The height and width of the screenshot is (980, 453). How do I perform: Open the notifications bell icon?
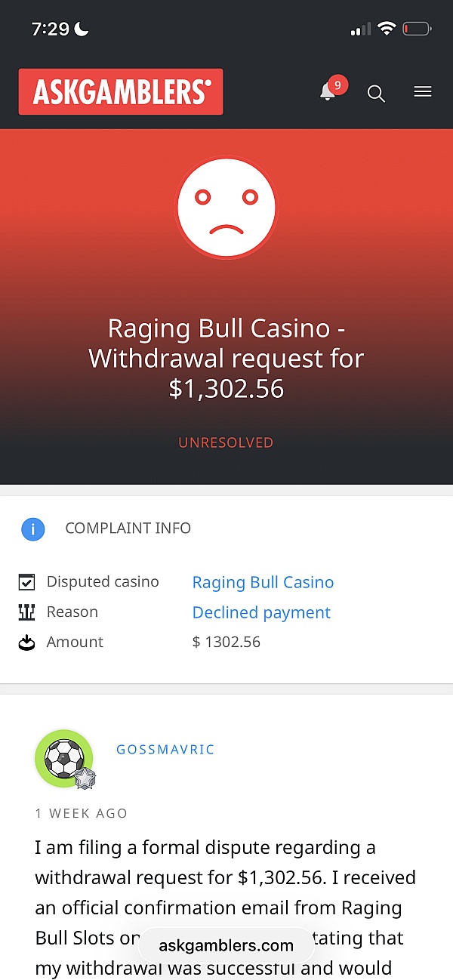pos(328,92)
